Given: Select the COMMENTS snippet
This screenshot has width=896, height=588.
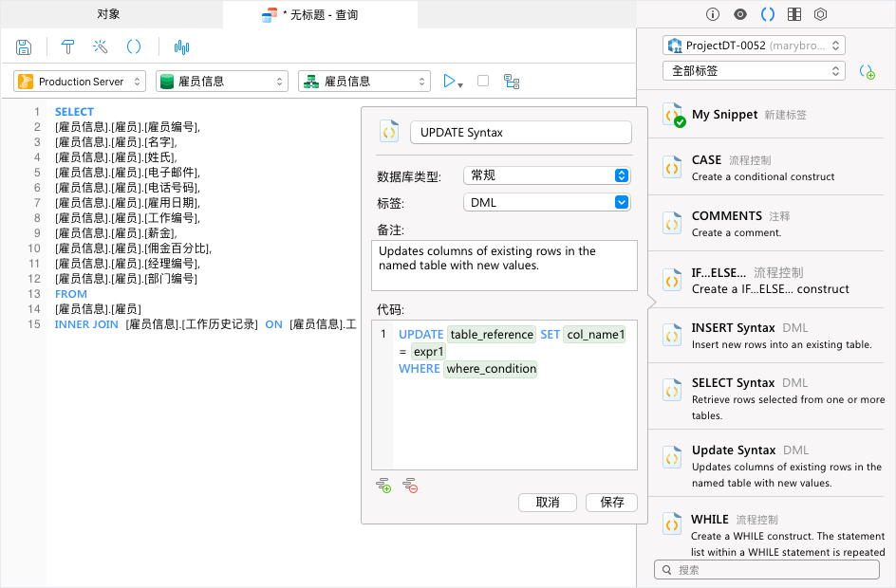Looking at the screenshot, I should pyautogui.click(x=766, y=224).
